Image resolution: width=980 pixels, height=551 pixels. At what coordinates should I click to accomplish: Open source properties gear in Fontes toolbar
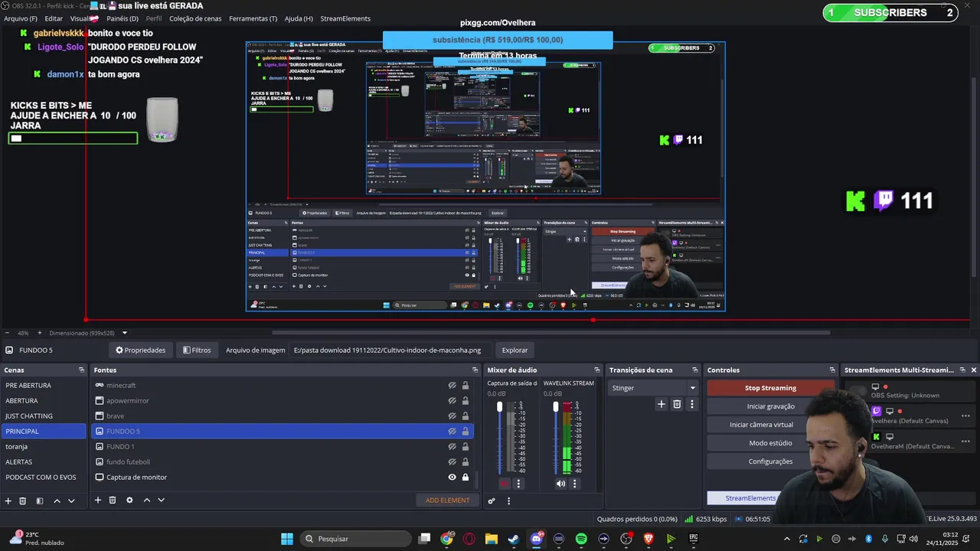click(129, 500)
